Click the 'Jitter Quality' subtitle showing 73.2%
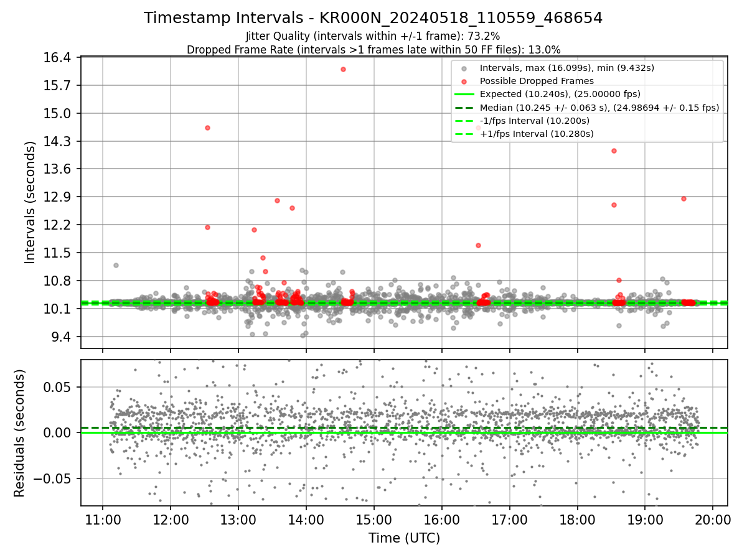The image size is (747, 560). click(x=373, y=36)
